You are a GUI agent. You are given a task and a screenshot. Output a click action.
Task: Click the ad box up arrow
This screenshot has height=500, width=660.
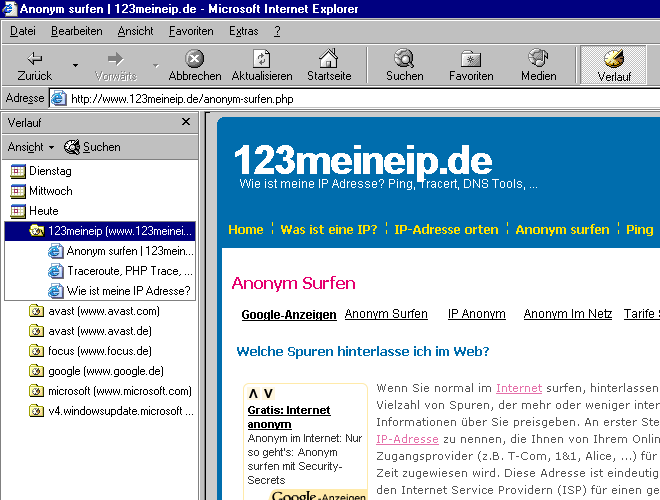click(x=253, y=394)
